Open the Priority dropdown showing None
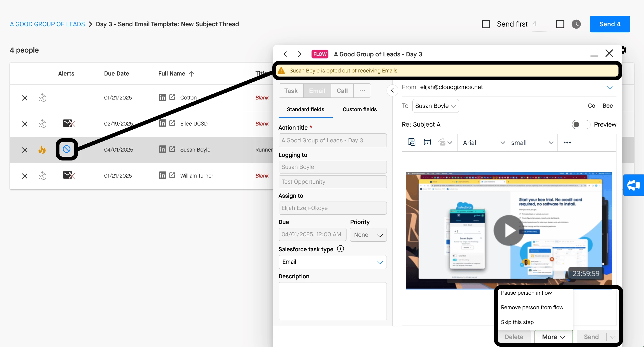The image size is (644, 347). (x=368, y=235)
